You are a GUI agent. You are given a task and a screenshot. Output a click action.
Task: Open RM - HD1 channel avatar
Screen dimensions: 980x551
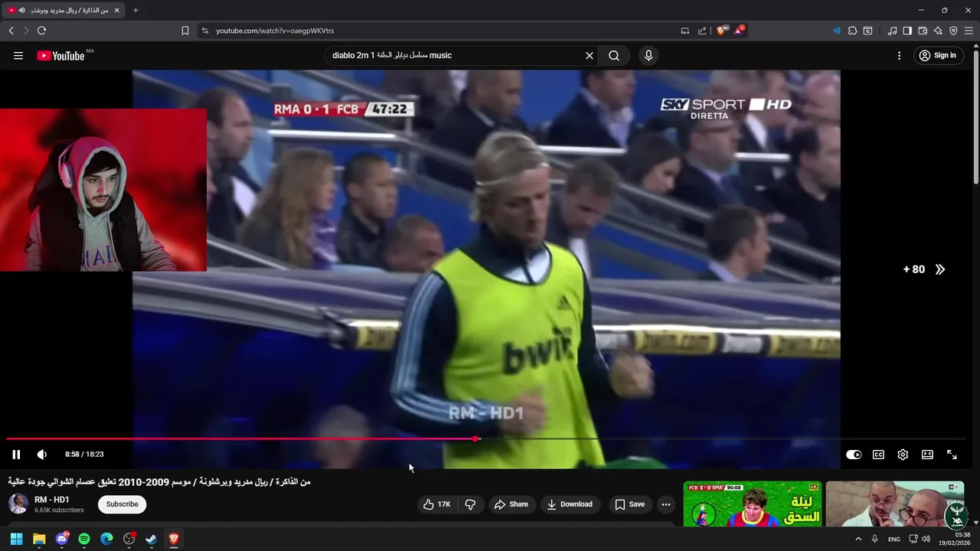pos(18,504)
